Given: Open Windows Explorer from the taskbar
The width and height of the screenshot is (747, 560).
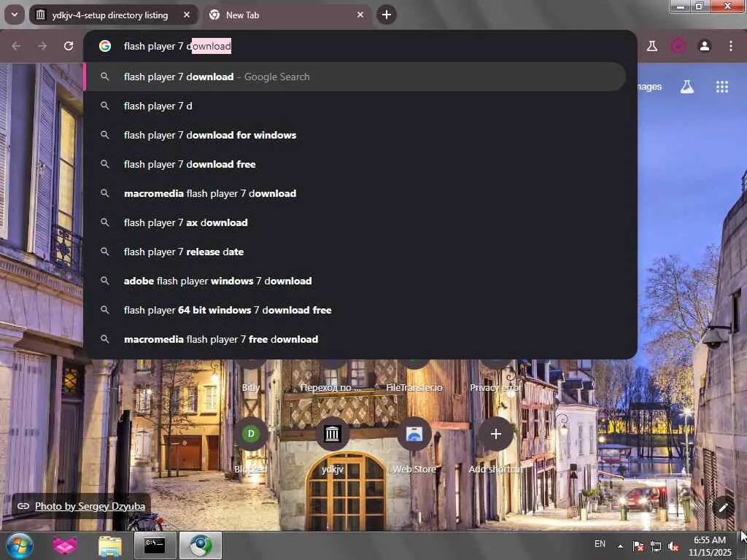Looking at the screenshot, I should 110,545.
